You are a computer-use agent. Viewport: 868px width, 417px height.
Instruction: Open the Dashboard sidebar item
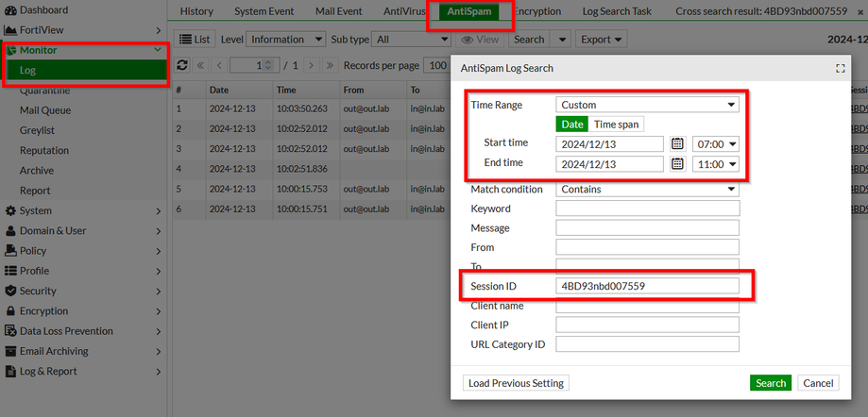point(43,10)
